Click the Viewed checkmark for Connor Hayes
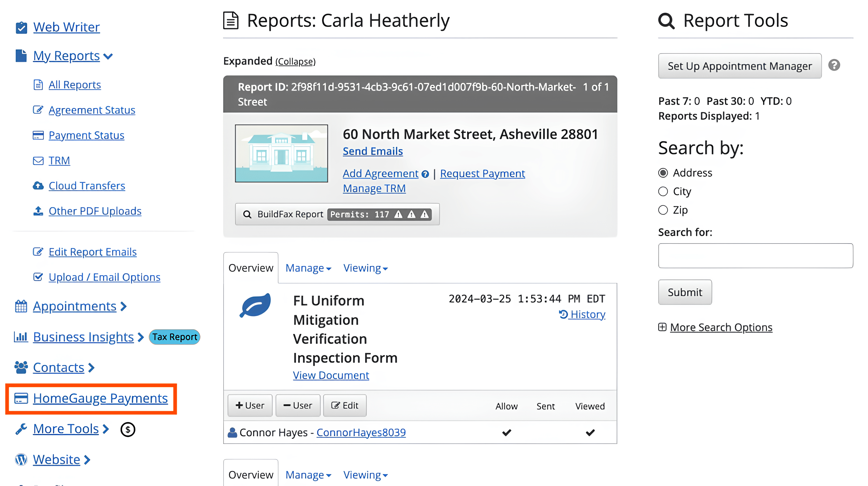 tap(590, 432)
